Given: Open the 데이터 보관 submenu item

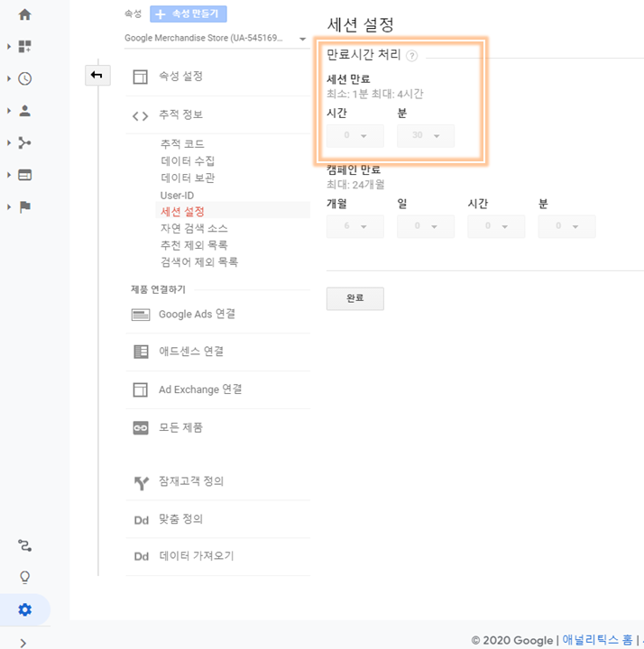Looking at the screenshot, I should point(188,178).
